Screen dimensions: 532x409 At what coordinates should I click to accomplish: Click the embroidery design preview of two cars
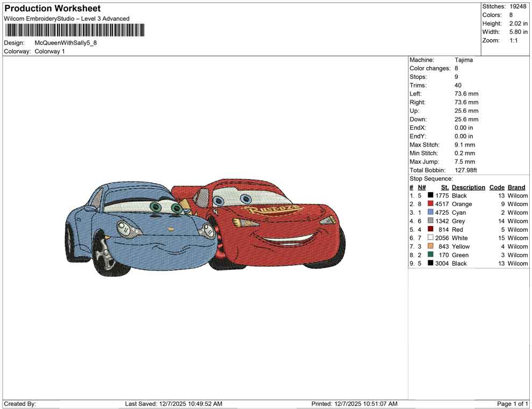click(x=205, y=227)
